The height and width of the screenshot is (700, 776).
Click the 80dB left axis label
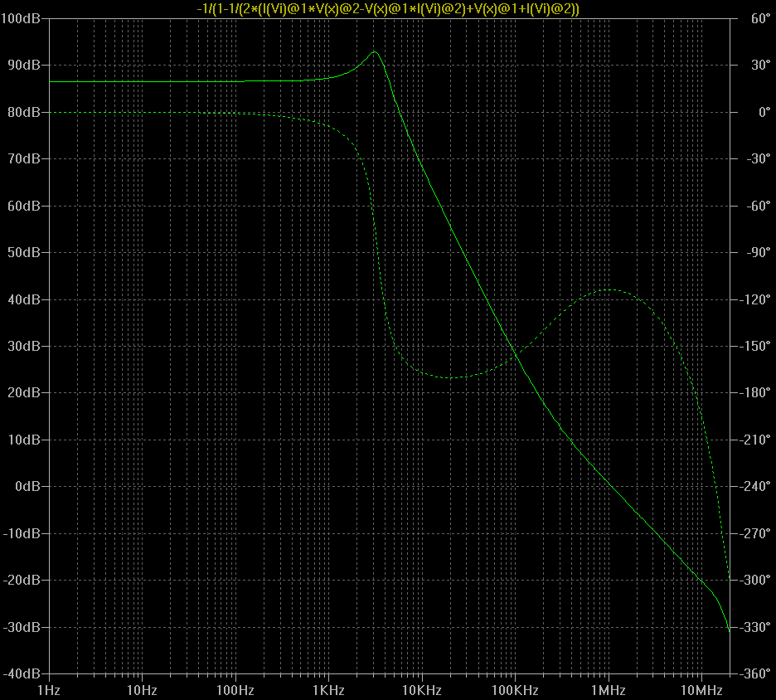coord(24,112)
